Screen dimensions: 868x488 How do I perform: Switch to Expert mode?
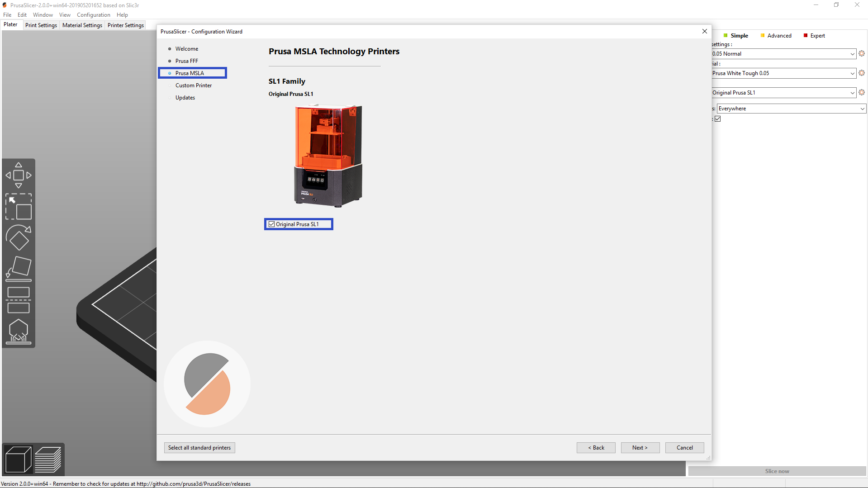(x=814, y=36)
